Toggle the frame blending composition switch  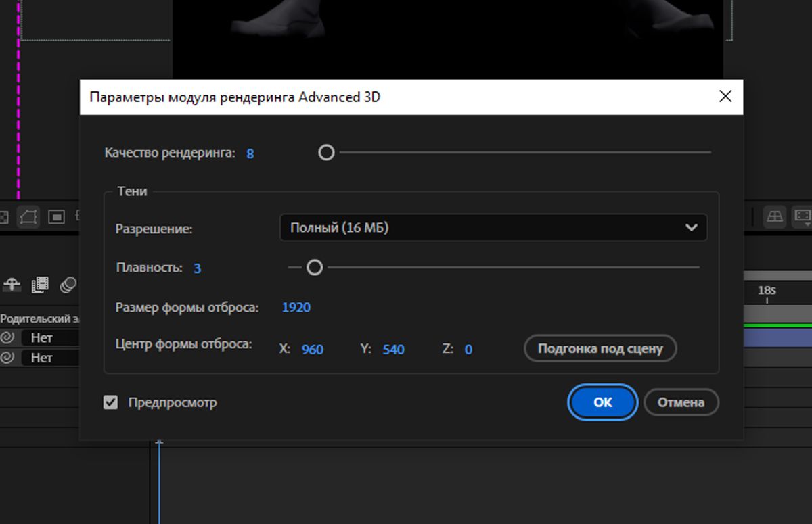[40, 285]
